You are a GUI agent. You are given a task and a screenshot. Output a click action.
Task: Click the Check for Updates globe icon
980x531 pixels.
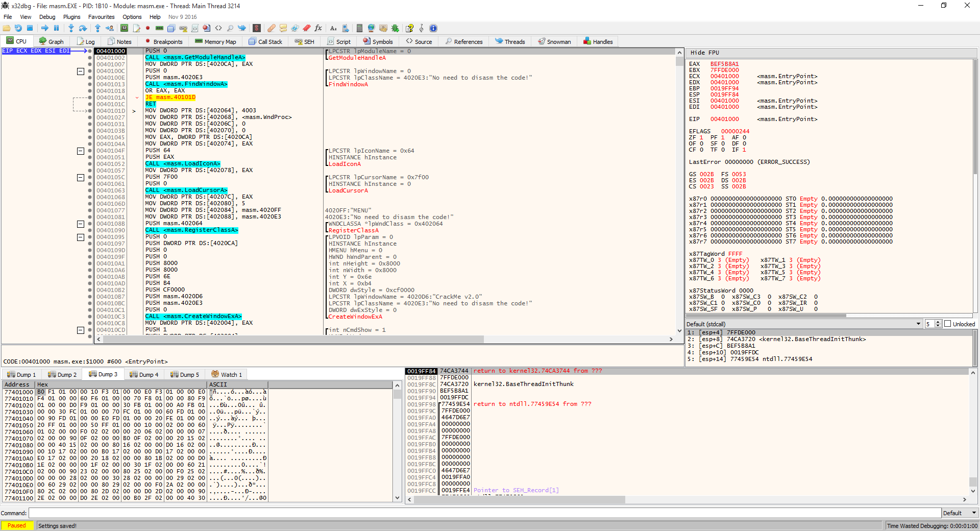tap(371, 28)
